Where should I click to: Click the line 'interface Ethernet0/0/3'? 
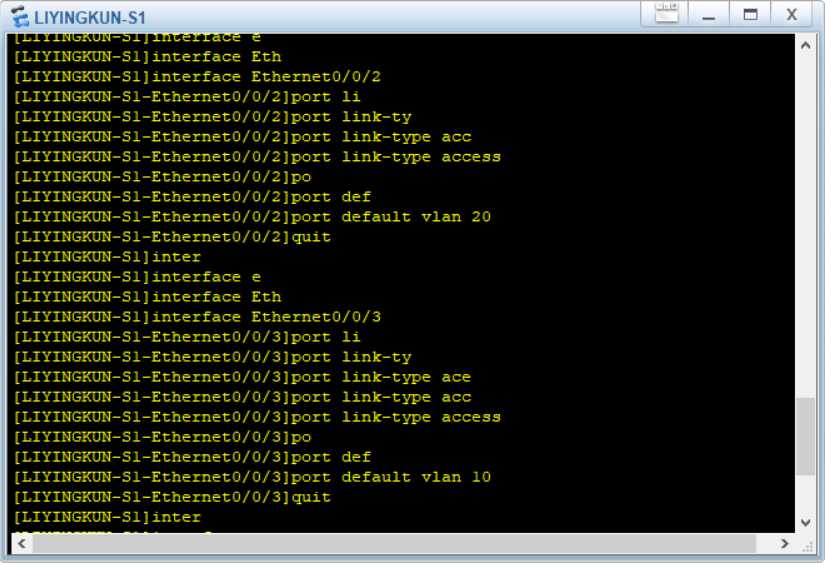point(197,317)
